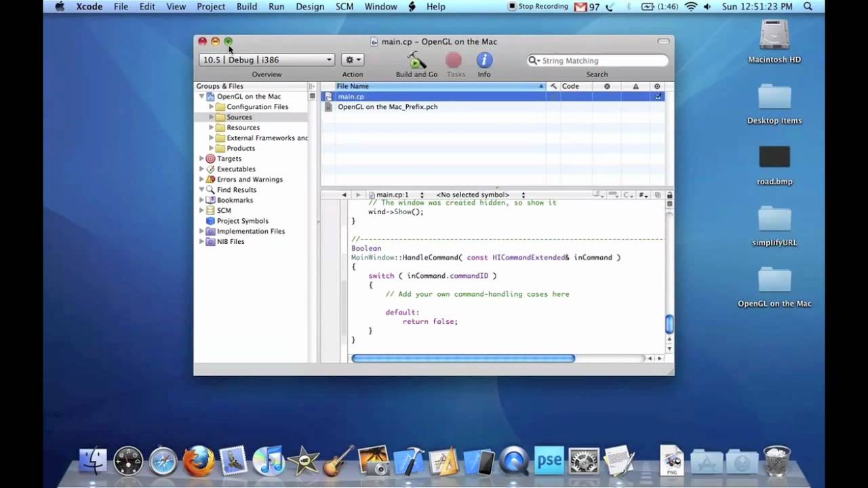Open the included files # popup
Screen dimensions: 868x488
(643, 195)
